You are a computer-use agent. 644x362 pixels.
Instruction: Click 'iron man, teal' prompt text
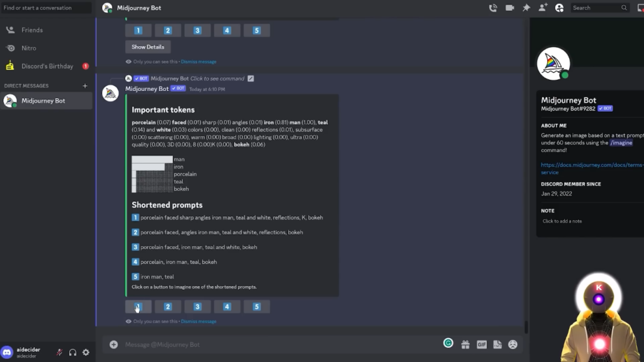click(x=157, y=277)
